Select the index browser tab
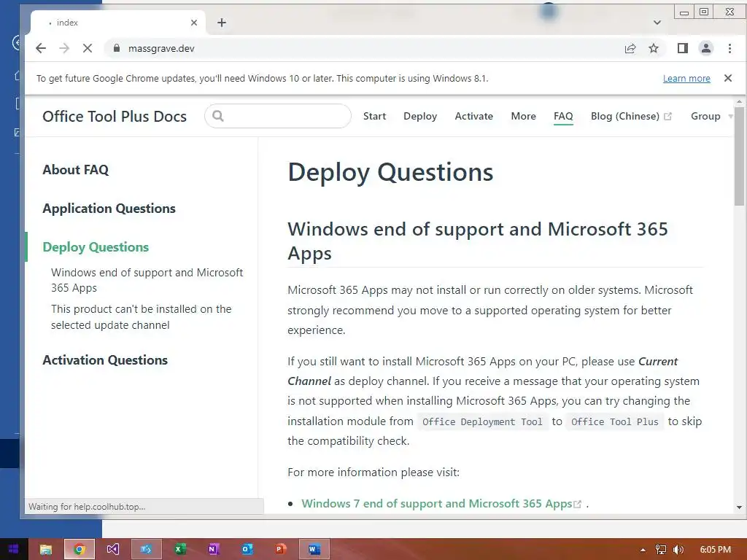 [x=118, y=23]
